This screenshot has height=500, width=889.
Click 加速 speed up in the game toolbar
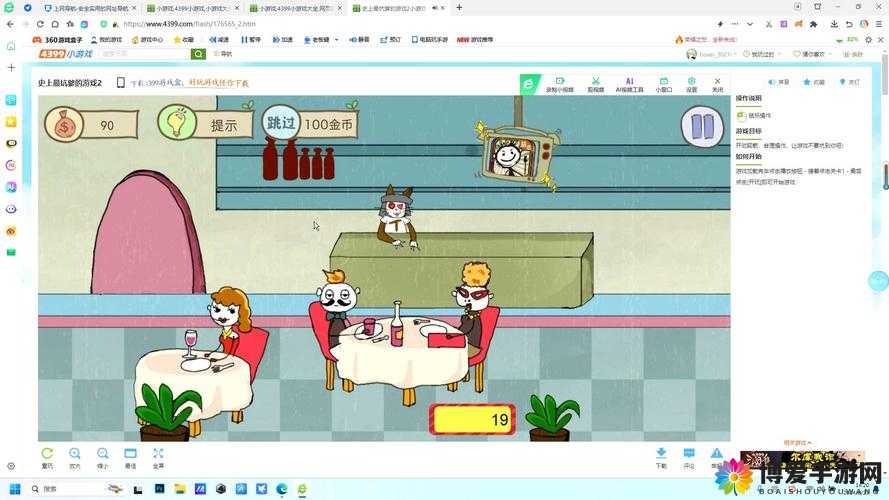click(x=283, y=40)
